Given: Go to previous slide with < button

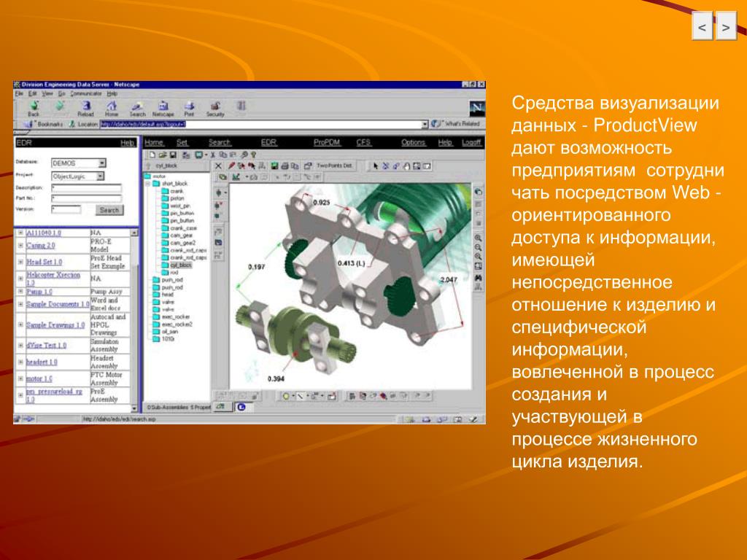Looking at the screenshot, I should pos(703,28).
